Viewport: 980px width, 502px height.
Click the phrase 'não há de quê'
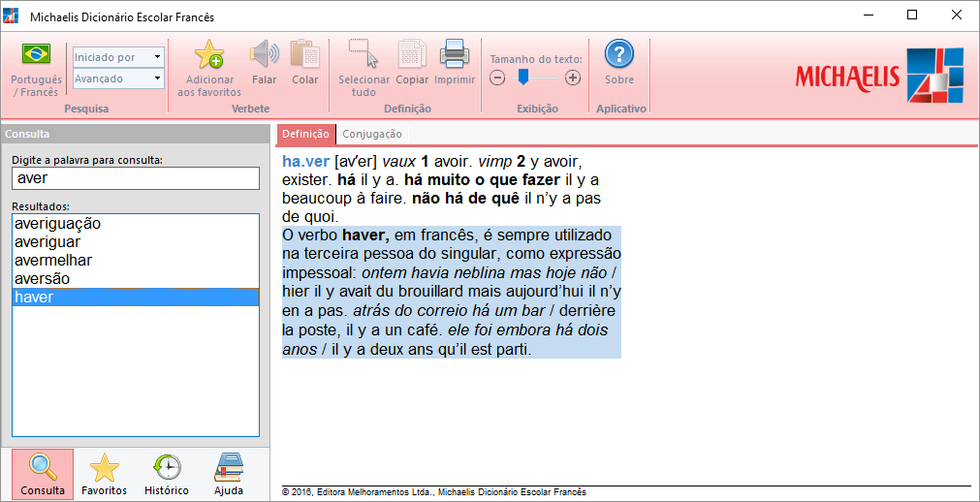click(465, 199)
